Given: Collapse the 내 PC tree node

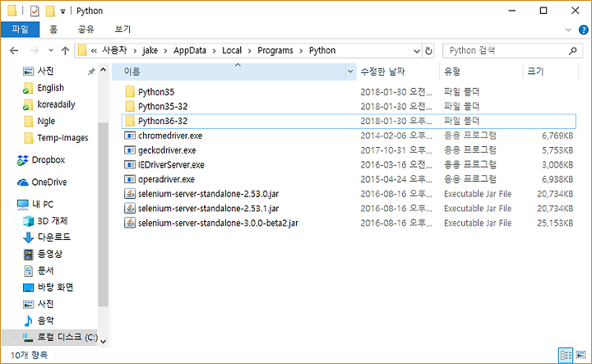Looking at the screenshot, I should click(9, 205).
